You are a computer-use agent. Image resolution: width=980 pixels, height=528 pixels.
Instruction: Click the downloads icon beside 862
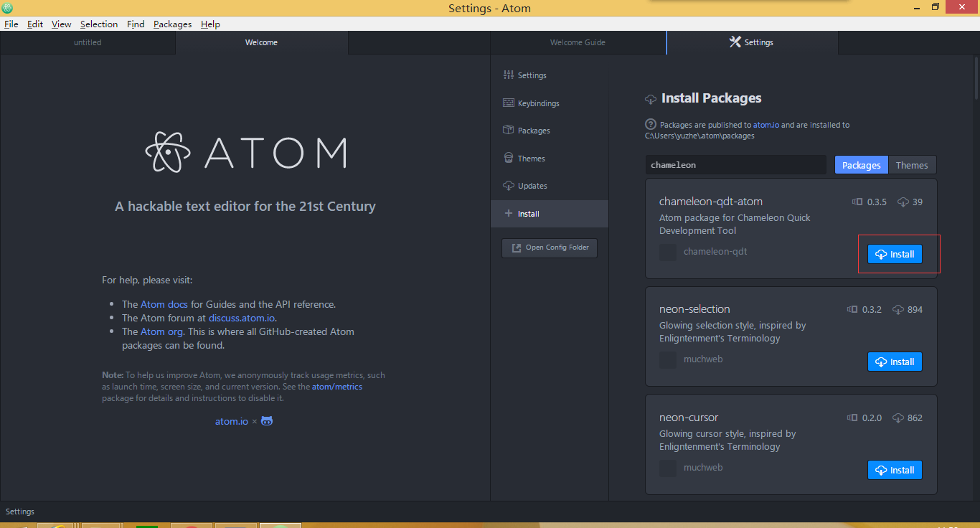(x=898, y=418)
